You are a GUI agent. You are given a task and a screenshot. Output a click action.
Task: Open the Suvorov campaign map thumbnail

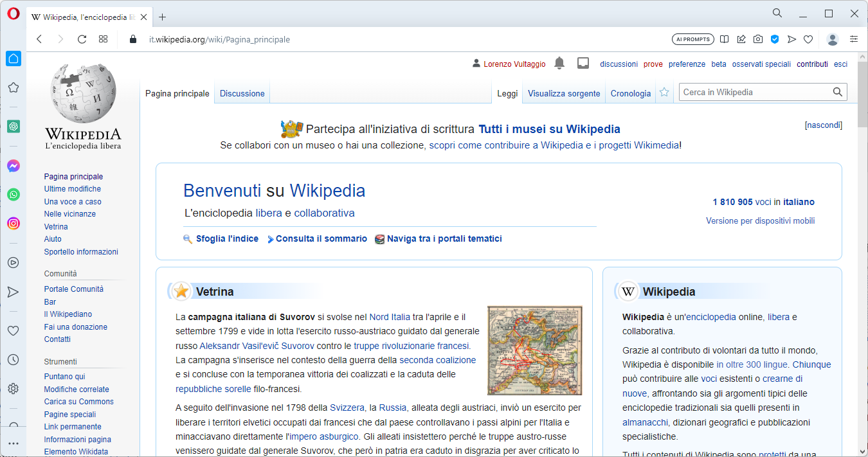[x=535, y=350]
